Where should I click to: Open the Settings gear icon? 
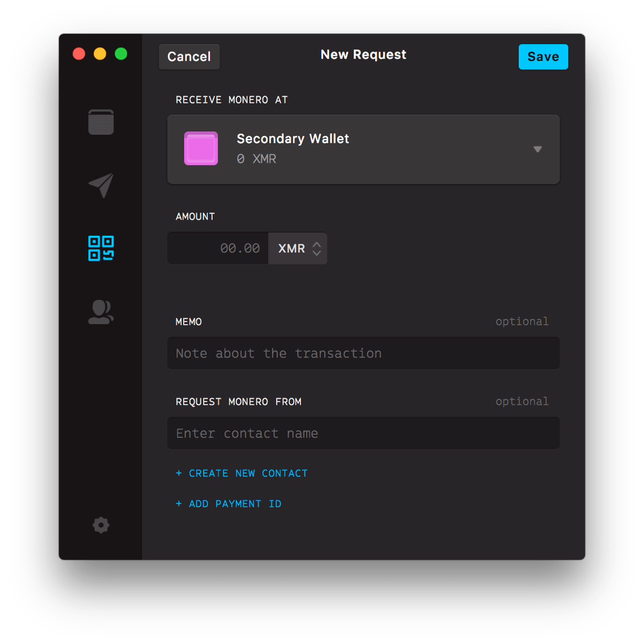click(x=101, y=525)
